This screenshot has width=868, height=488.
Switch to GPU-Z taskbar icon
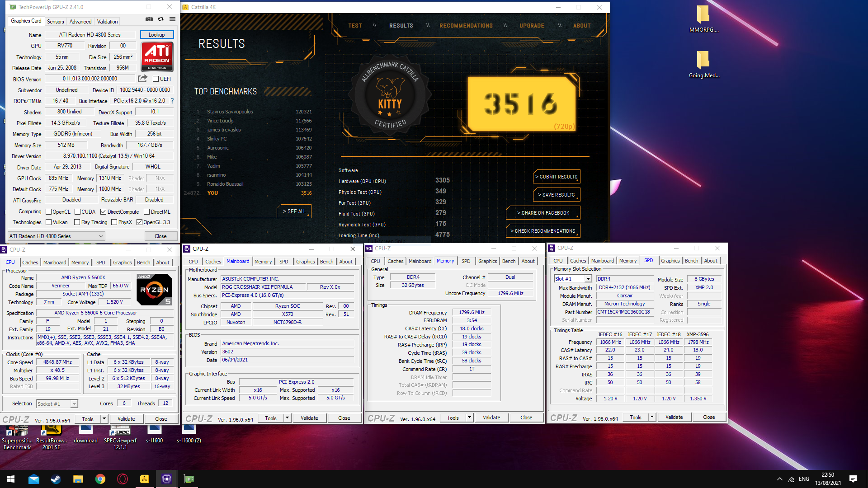[x=189, y=479]
